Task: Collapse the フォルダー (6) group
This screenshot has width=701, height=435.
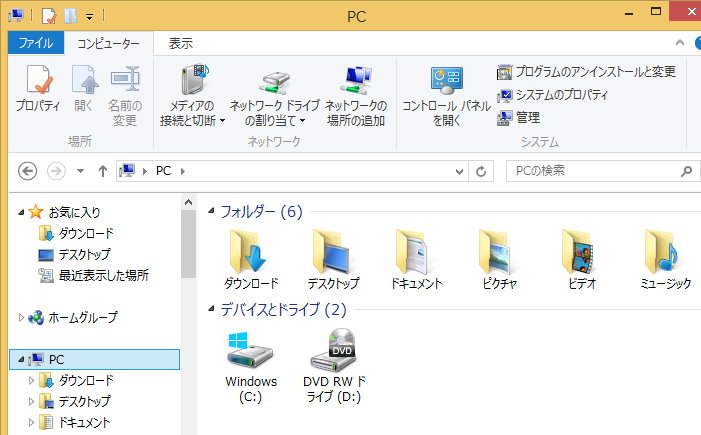Action: [x=211, y=212]
